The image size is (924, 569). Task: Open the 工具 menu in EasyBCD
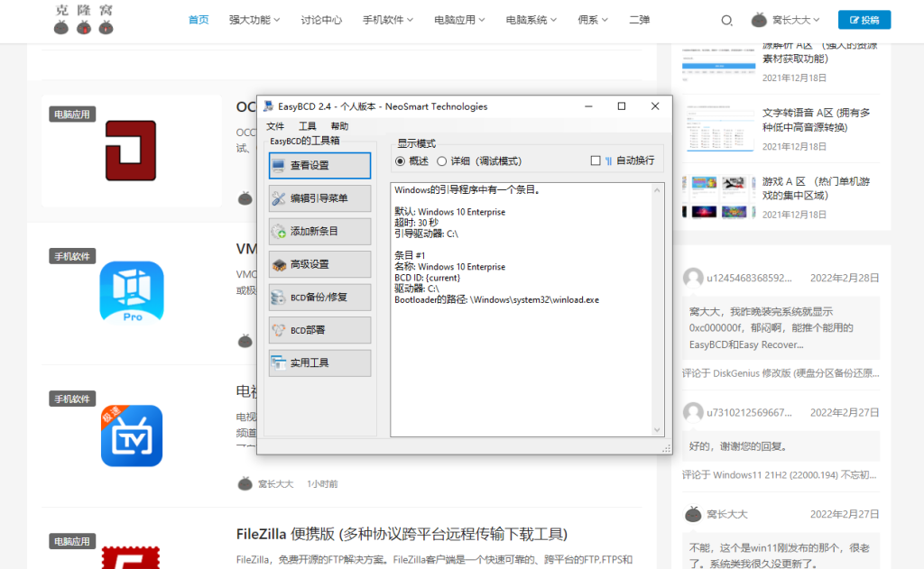point(307,126)
